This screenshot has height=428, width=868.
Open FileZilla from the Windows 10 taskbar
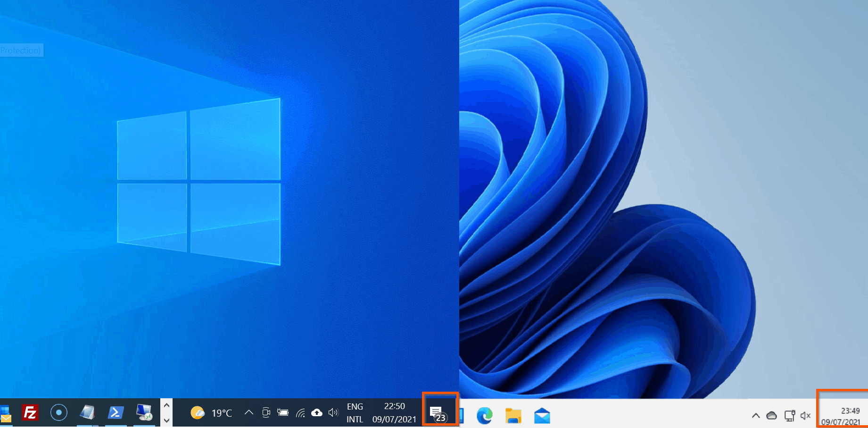(x=30, y=413)
